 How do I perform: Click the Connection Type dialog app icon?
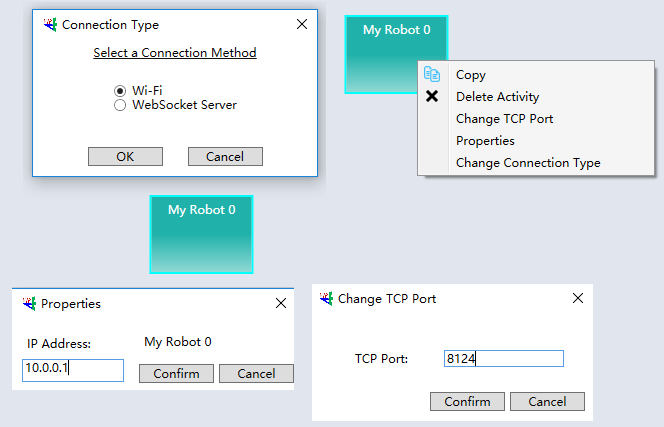50,25
